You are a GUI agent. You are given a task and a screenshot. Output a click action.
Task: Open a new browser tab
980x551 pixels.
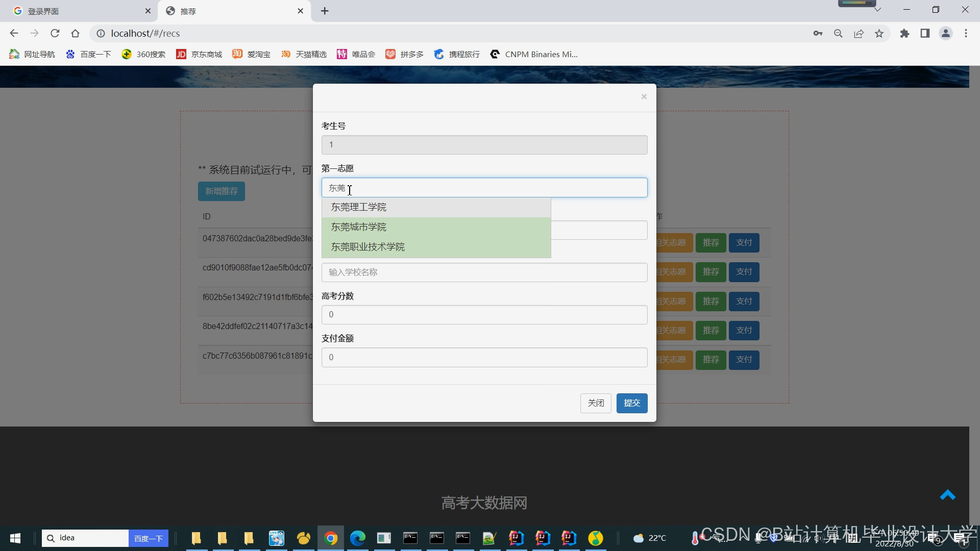point(325,11)
